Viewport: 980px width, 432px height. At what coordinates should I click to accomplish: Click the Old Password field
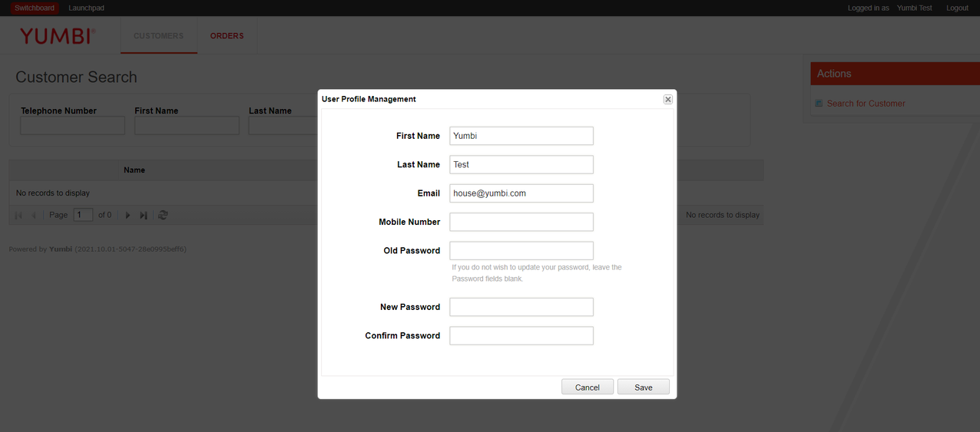(x=521, y=250)
